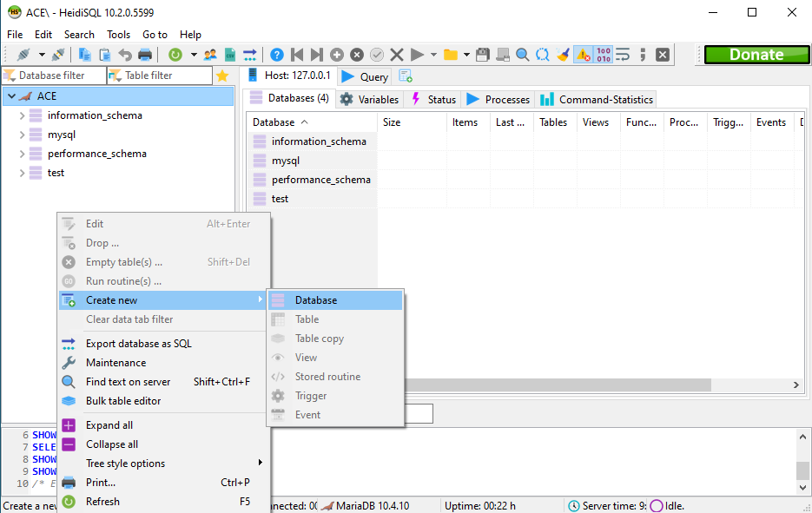
Task: Click the Delete row circle-x icon
Action: tap(357, 55)
